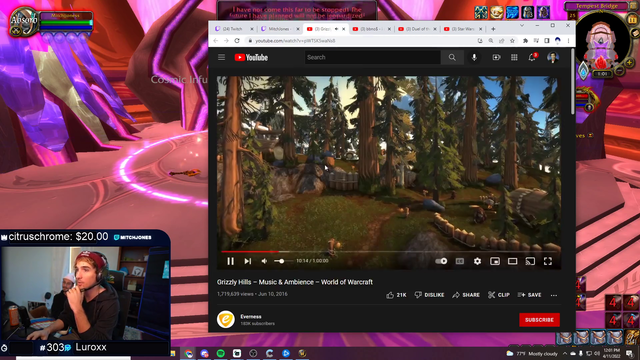Open the Everness channel name link
The height and width of the screenshot is (360, 640).
[251, 317]
